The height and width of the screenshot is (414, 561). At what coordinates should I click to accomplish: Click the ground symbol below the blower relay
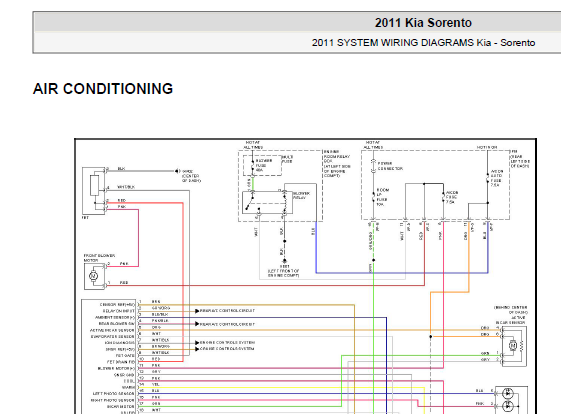coord(284,261)
